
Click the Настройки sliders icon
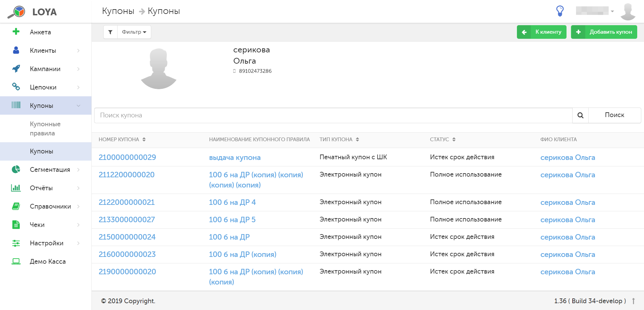pos(16,243)
